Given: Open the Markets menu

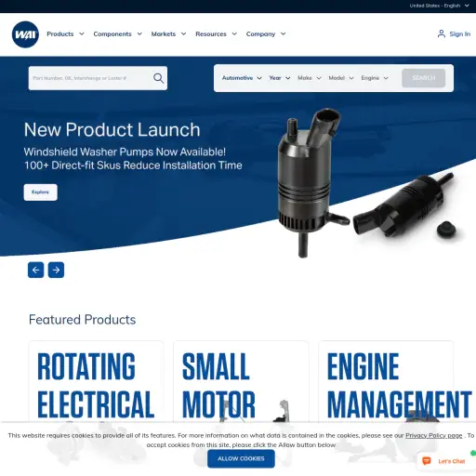Looking at the screenshot, I should [x=168, y=33].
